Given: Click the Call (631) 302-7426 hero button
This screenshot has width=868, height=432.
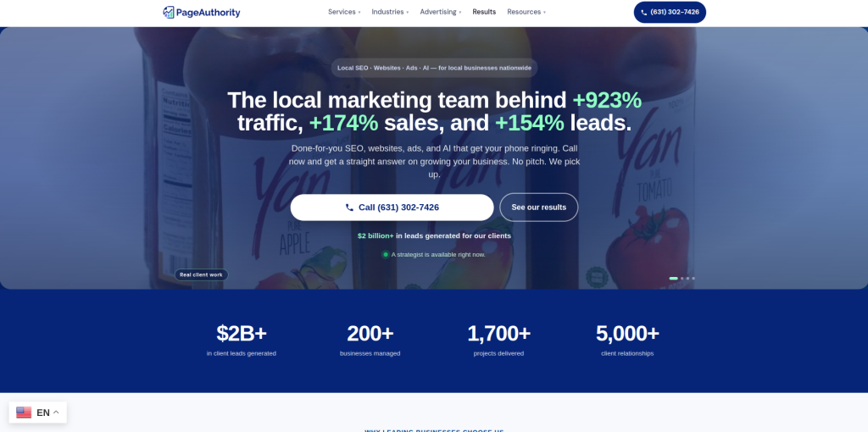Looking at the screenshot, I should pyautogui.click(x=392, y=208).
